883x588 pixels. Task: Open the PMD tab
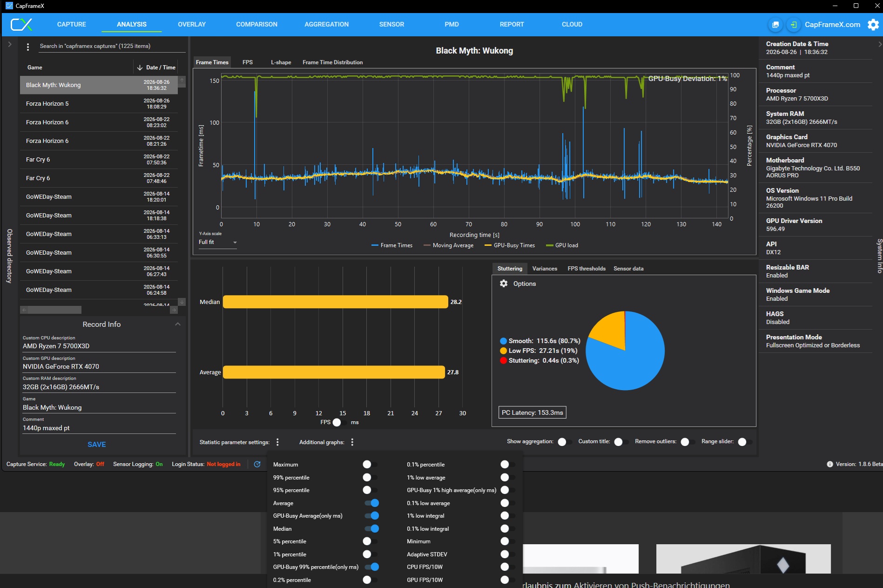point(452,24)
